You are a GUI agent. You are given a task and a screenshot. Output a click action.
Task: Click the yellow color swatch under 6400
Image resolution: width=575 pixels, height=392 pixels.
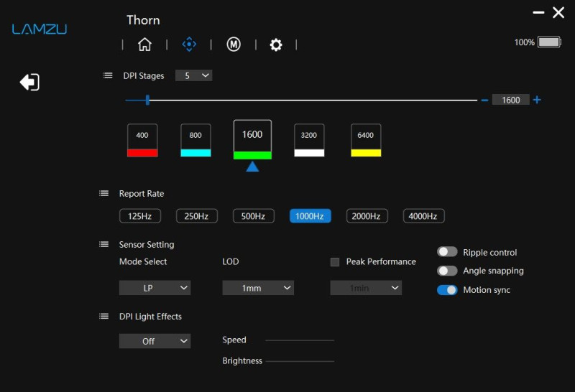(x=366, y=153)
